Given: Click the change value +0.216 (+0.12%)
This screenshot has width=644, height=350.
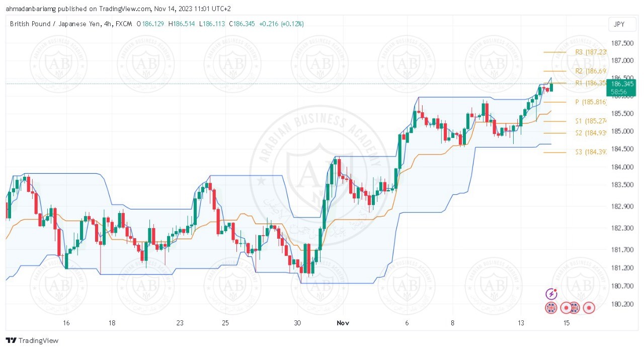Looking at the screenshot, I should [x=282, y=24].
